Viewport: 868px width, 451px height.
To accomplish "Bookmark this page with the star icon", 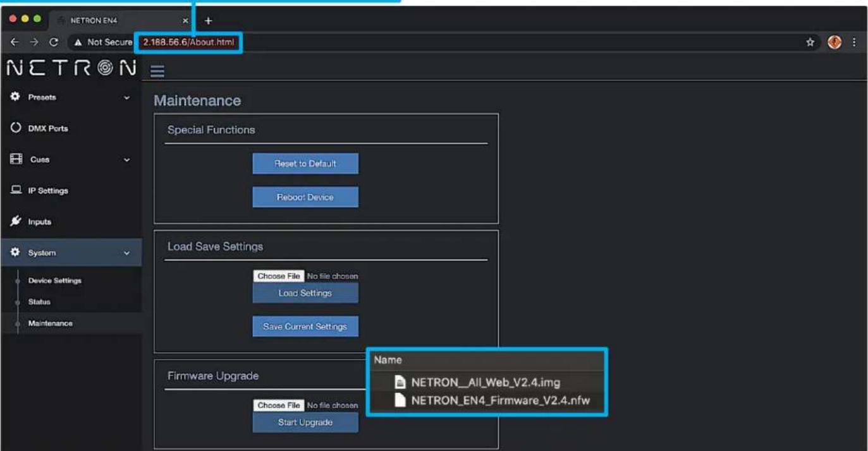I will 810,42.
